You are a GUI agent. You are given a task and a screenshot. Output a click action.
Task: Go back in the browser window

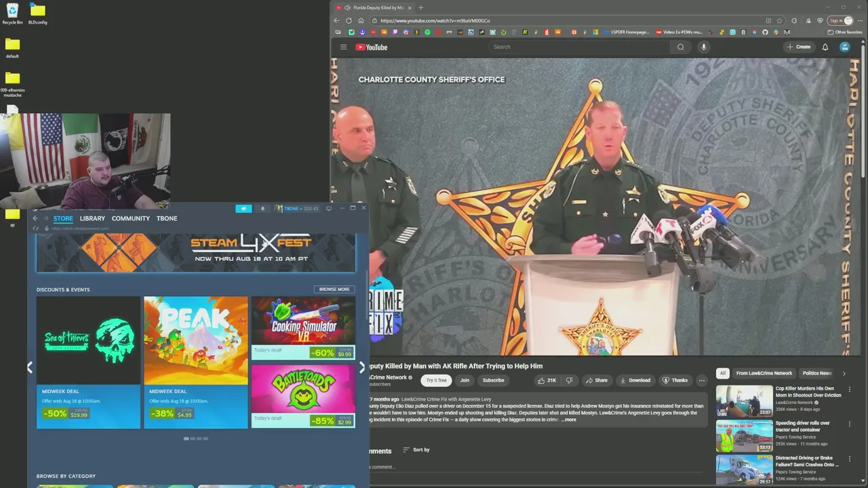coord(336,20)
